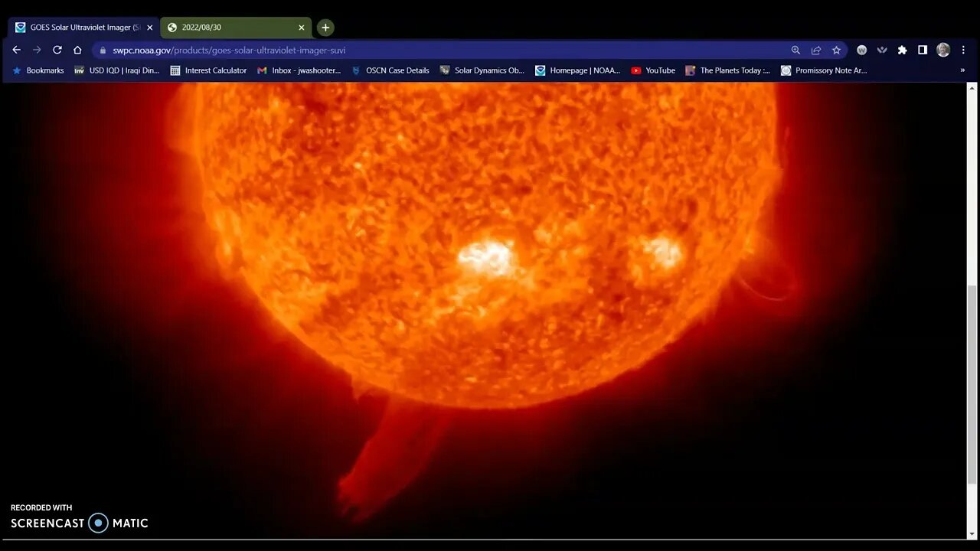This screenshot has height=551, width=980.
Task: Go back to the previous page
Action: 17,50
